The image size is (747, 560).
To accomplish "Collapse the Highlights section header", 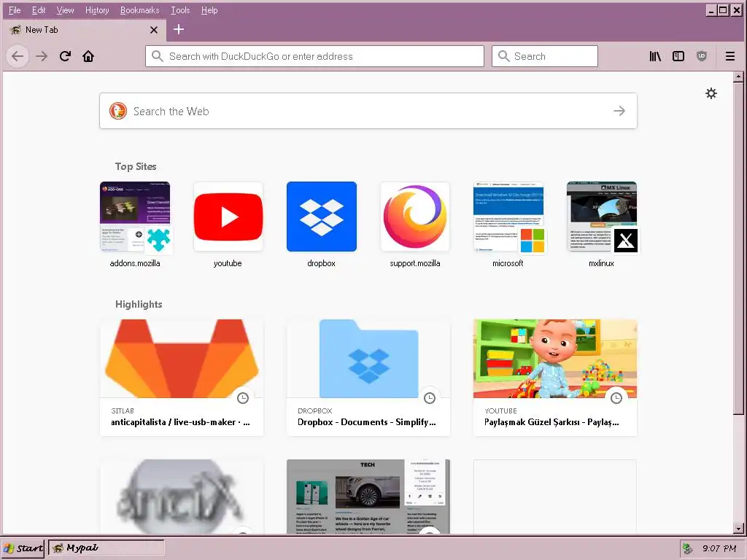I will tap(139, 304).
